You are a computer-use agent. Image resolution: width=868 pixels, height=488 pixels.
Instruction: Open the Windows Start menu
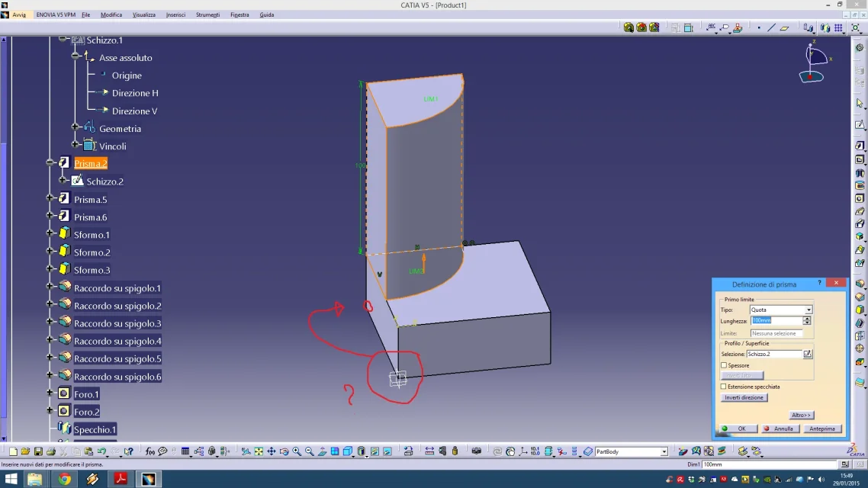click(x=11, y=479)
